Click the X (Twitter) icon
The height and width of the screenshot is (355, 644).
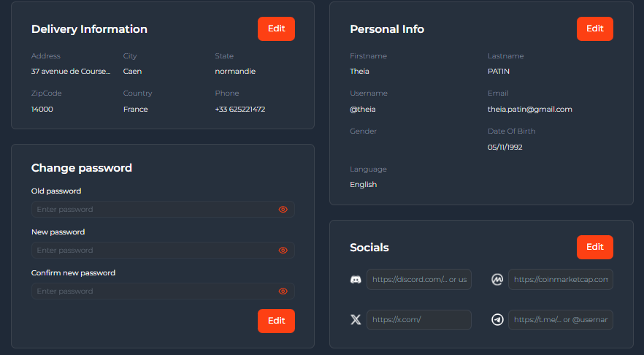(x=356, y=320)
